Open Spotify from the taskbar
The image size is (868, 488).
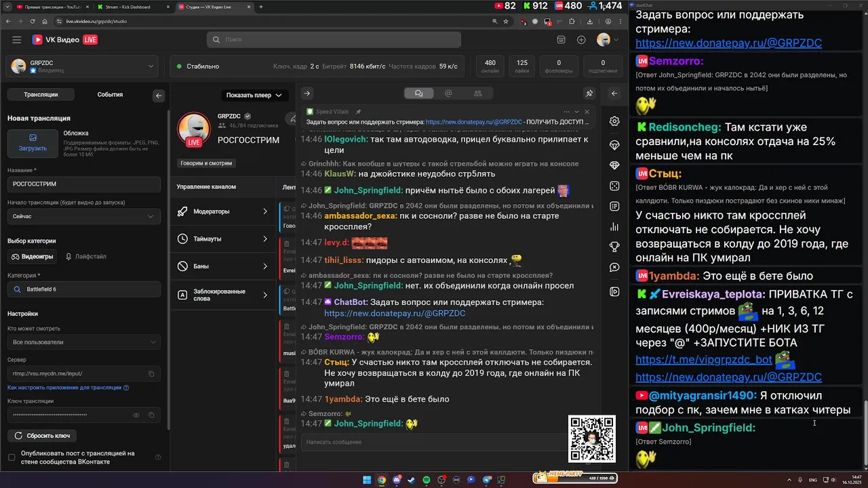pyautogui.click(x=427, y=480)
